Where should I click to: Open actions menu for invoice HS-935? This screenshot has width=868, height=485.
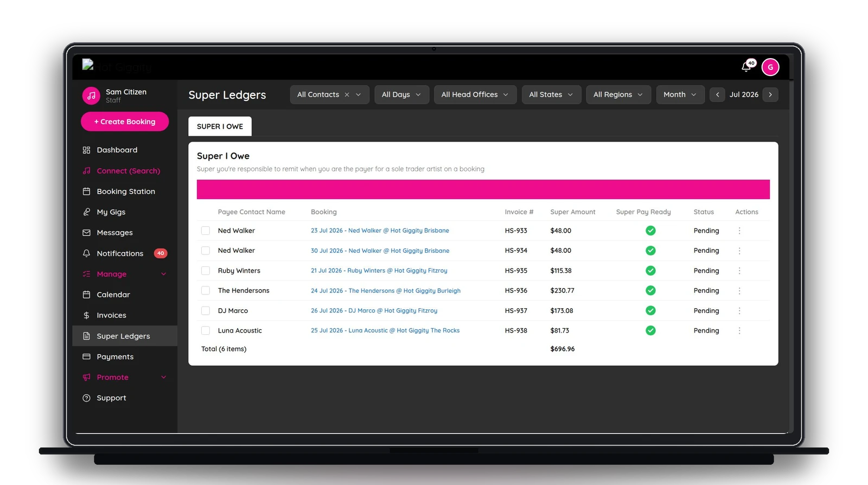coord(739,271)
